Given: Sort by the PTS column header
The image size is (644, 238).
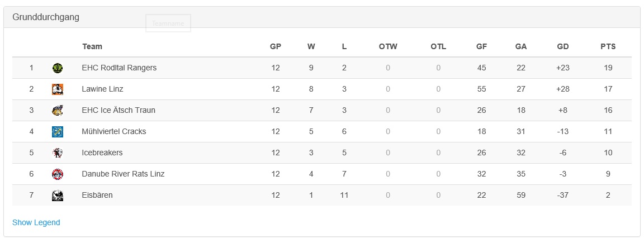Looking at the screenshot, I should pos(608,46).
